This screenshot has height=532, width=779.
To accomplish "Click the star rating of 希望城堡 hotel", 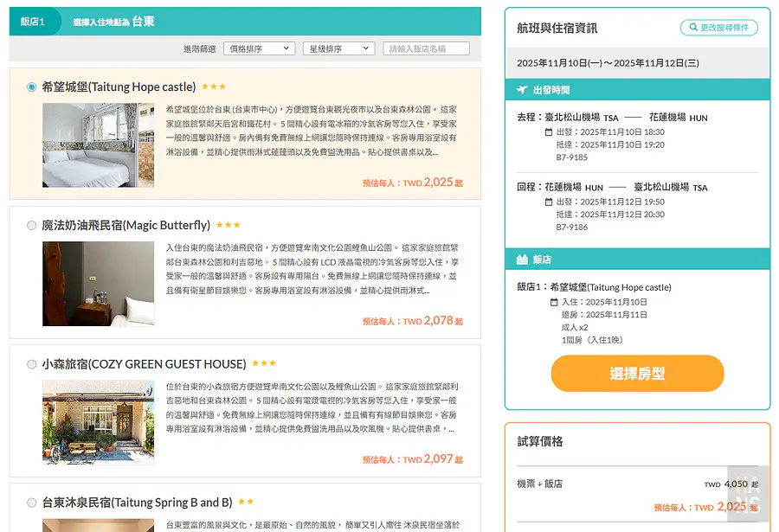I will [214, 87].
